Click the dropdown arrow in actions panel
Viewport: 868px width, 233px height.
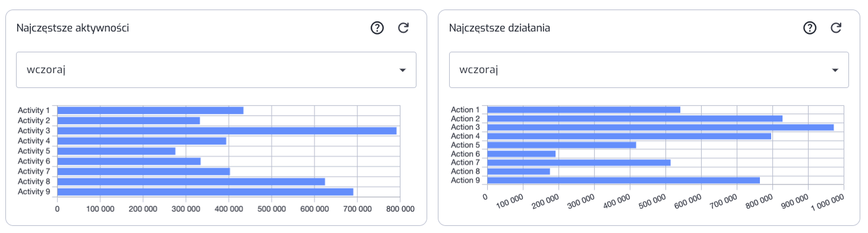pyautogui.click(x=835, y=70)
